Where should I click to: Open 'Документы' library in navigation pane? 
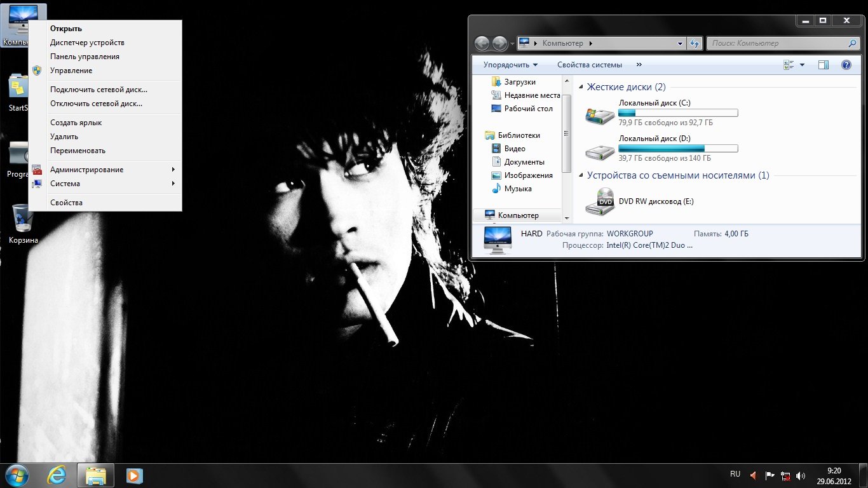[524, 162]
